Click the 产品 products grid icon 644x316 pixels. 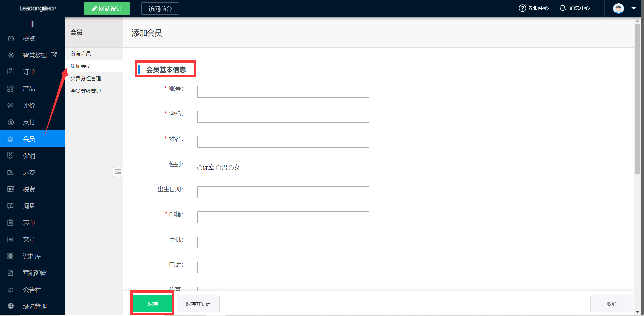click(11, 89)
